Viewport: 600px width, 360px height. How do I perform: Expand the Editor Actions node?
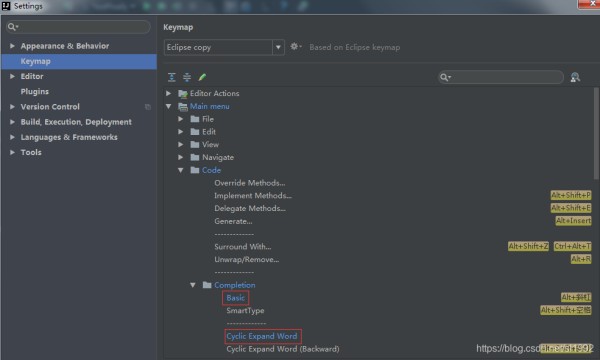(168, 93)
